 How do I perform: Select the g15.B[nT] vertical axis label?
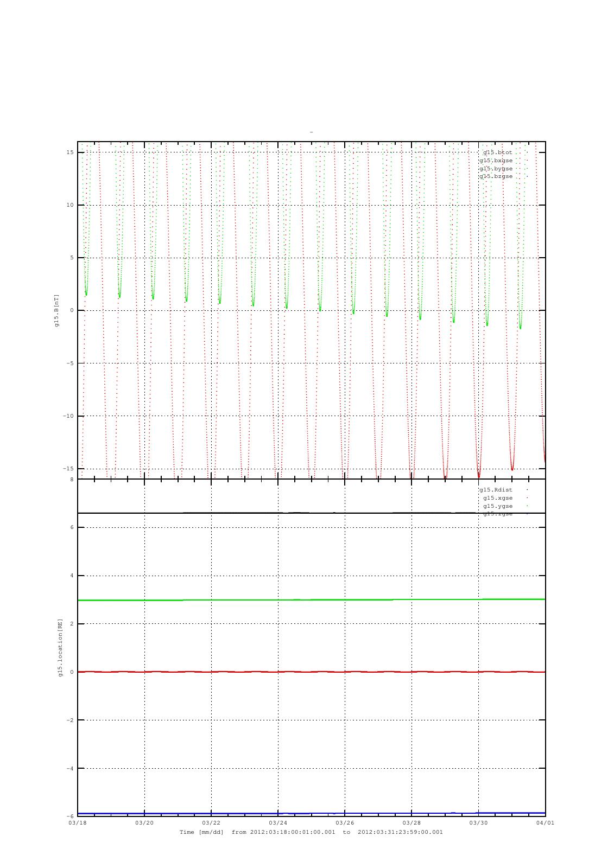click(x=56, y=310)
